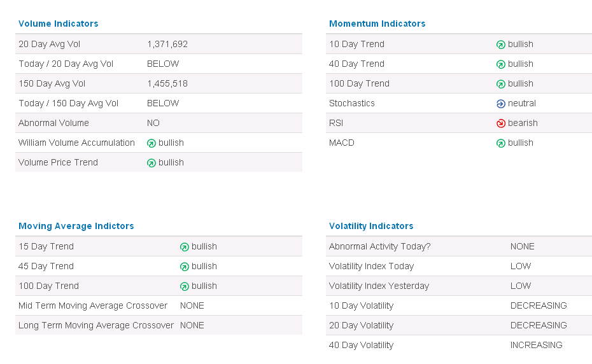The image size is (592, 364).
Task: Click NONE in the Long Term Moving Average Crossover row
Action: coord(192,325)
